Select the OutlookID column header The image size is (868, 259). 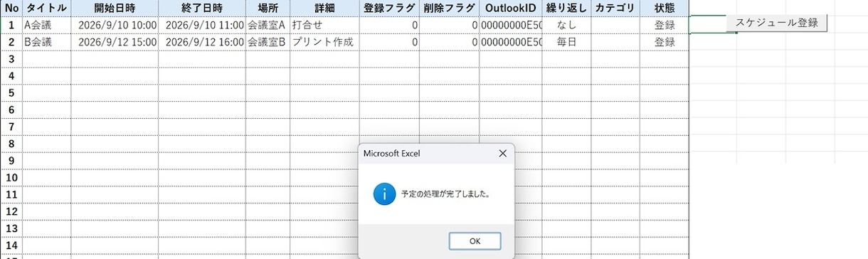pyautogui.click(x=511, y=8)
